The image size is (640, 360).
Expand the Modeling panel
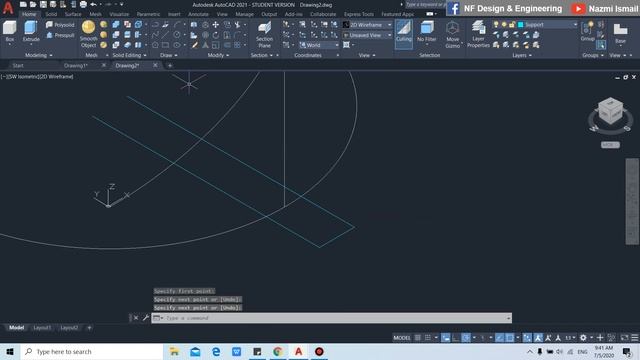(39, 55)
